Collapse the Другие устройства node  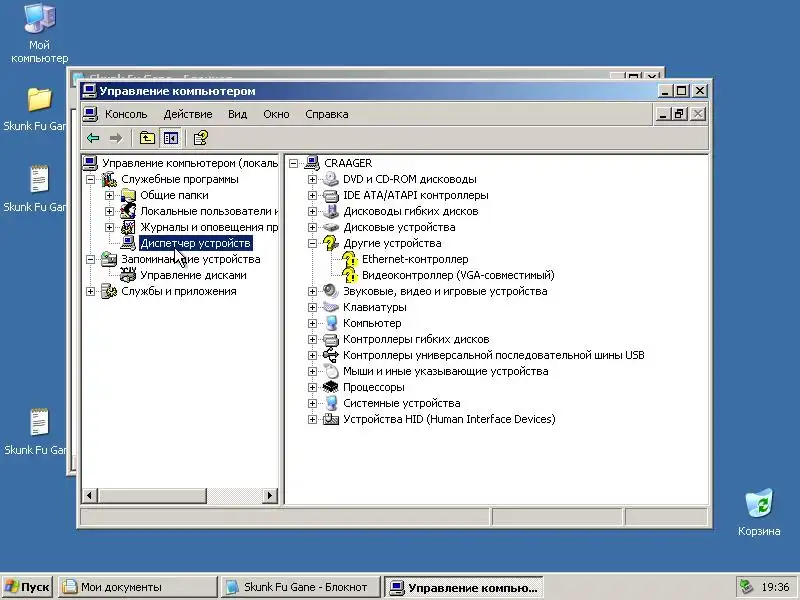(312, 243)
